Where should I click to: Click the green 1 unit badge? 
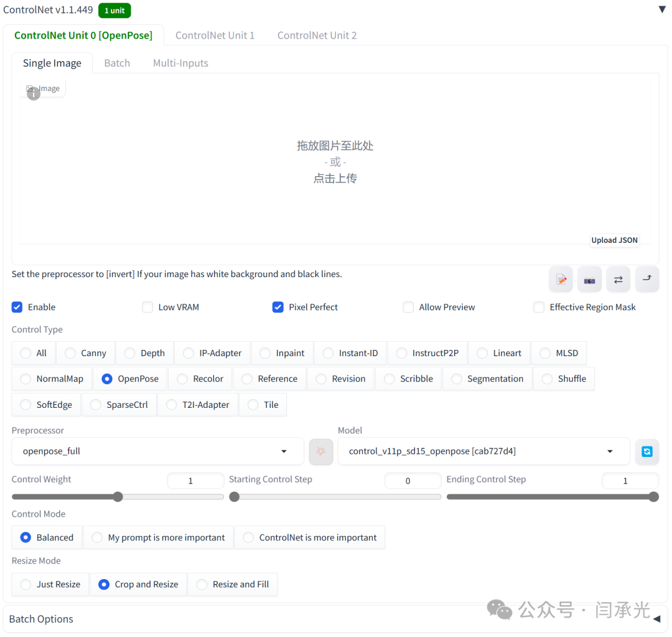pyautogui.click(x=114, y=11)
